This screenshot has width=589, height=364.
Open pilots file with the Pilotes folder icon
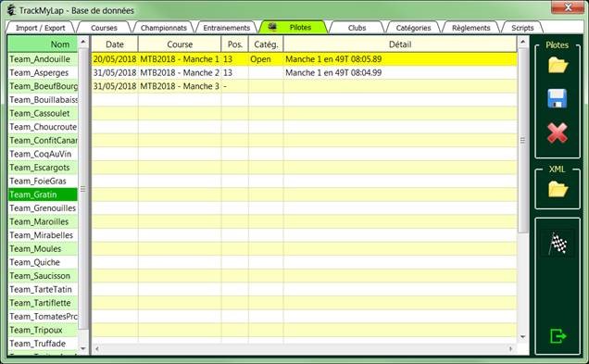tap(558, 66)
